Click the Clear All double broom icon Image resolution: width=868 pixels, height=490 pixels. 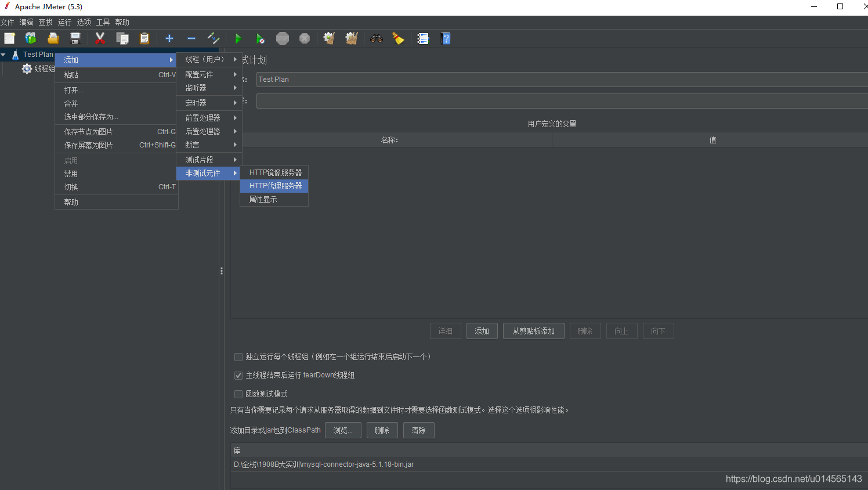tap(352, 38)
